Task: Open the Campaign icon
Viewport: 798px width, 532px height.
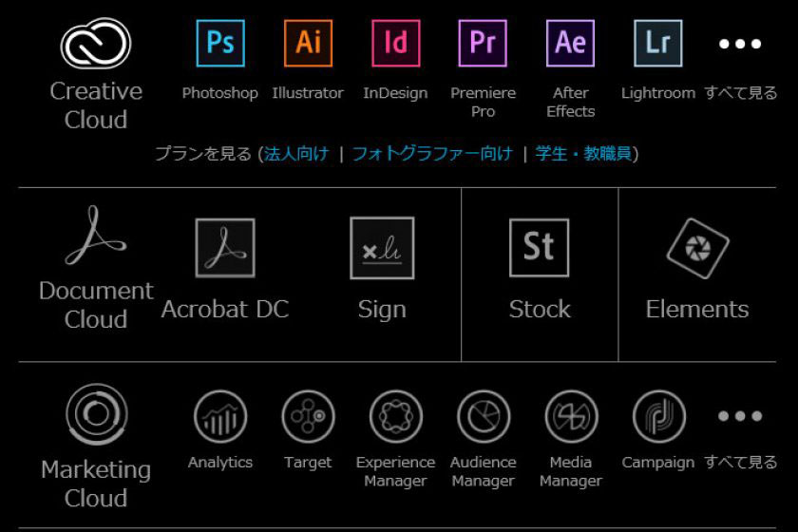Action: (x=658, y=417)
